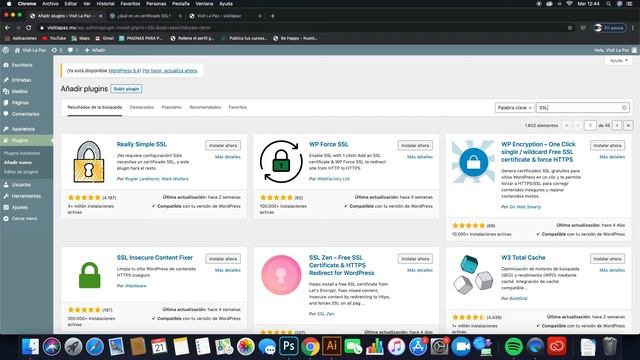This screenshot has width=640, height=360.
Task: View Más detalles for Really Simple SSL
Action: pos(228,157)
